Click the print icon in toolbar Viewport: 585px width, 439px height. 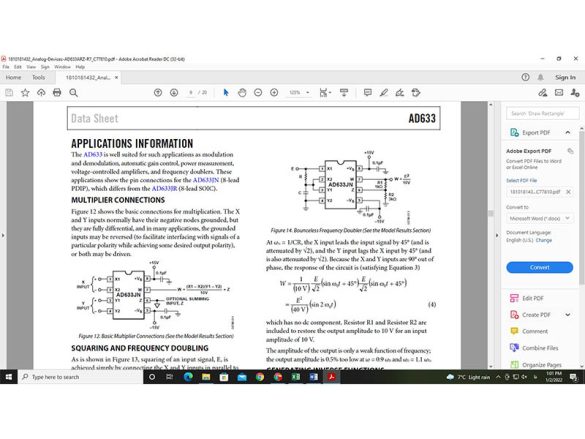(57, 92)
